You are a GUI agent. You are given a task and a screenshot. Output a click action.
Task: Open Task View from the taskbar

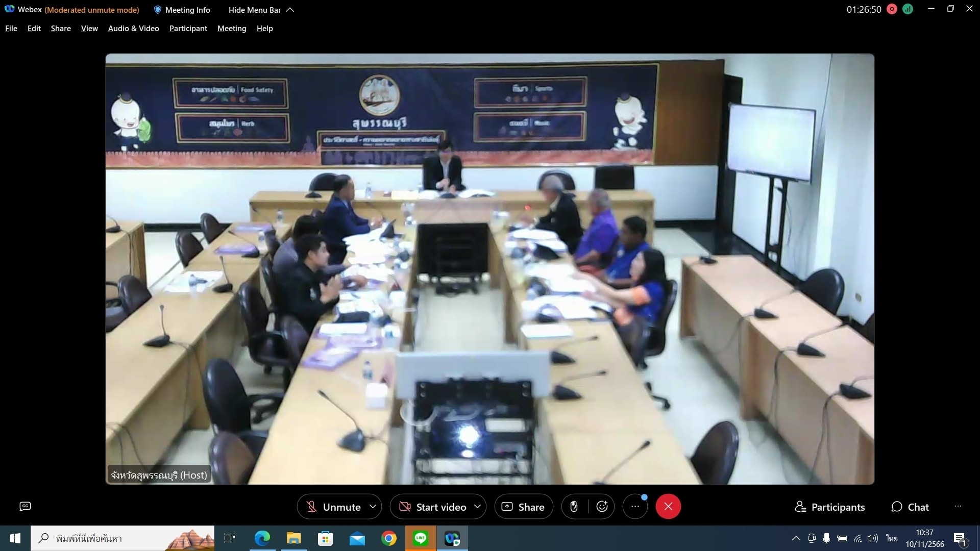pyautogui.click(x=230, y=538)
